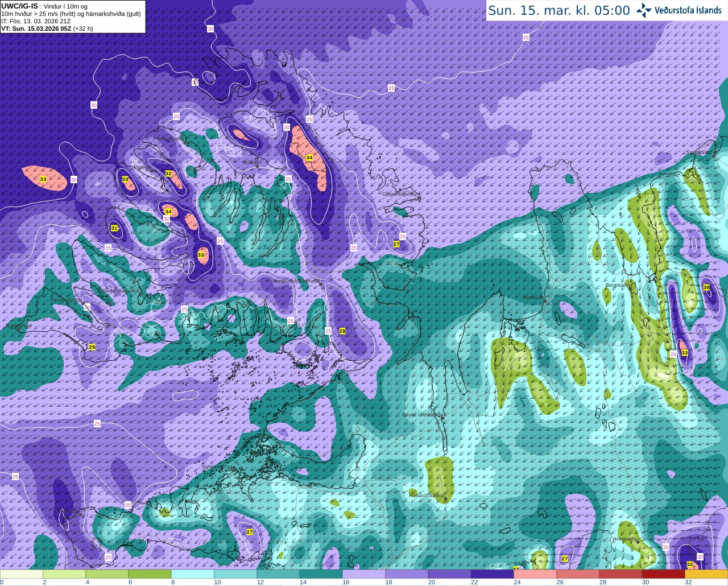Click the Siglufjörður station label

tap(700, 152)
